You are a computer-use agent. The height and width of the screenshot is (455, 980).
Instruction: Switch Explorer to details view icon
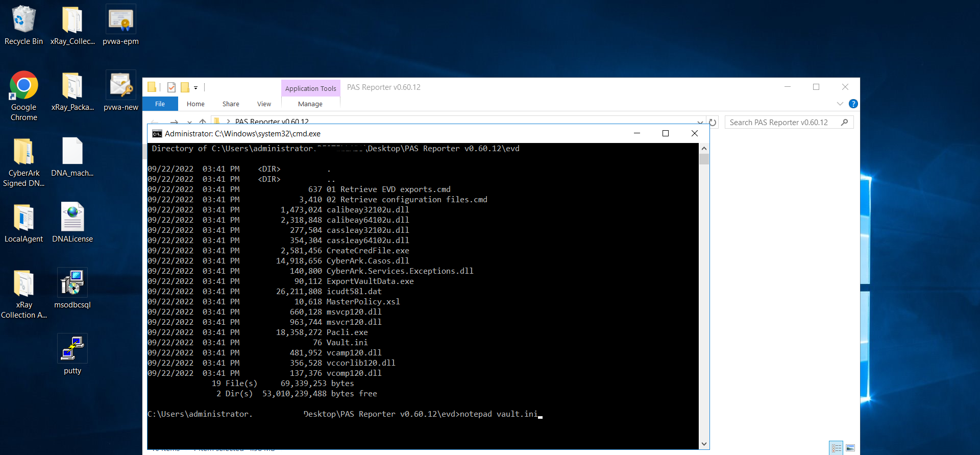point(836,448)
